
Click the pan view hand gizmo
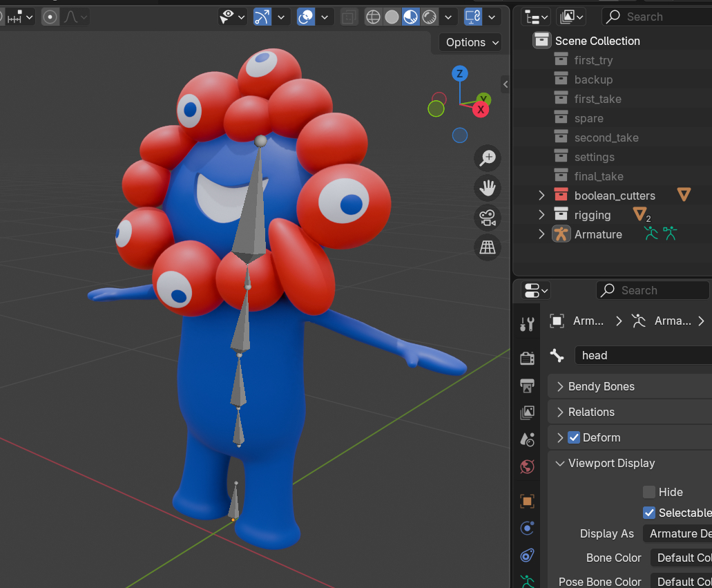488,187
